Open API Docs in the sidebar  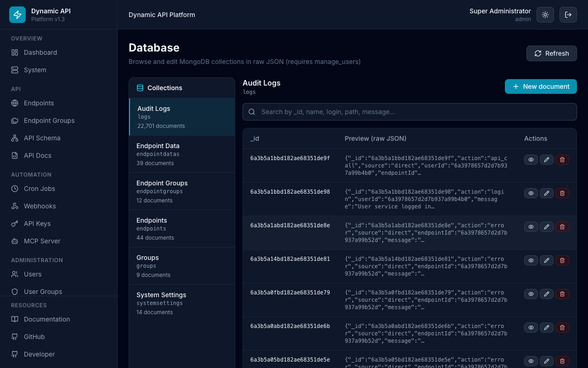(x=59, y=155)
